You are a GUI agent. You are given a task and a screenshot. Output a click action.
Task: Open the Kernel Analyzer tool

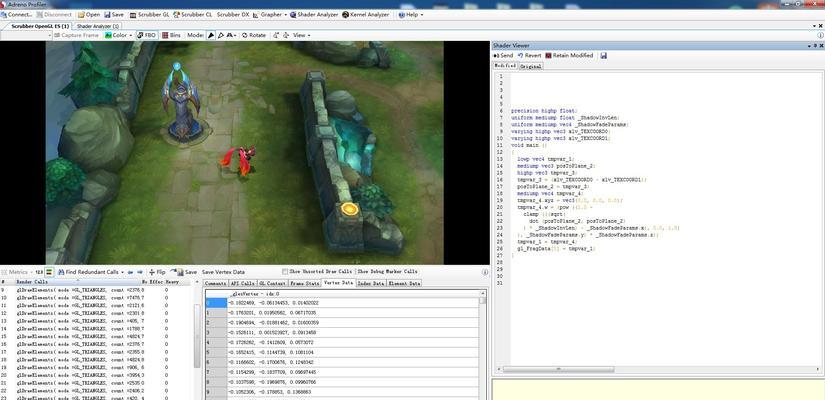[x=366, y=15]
